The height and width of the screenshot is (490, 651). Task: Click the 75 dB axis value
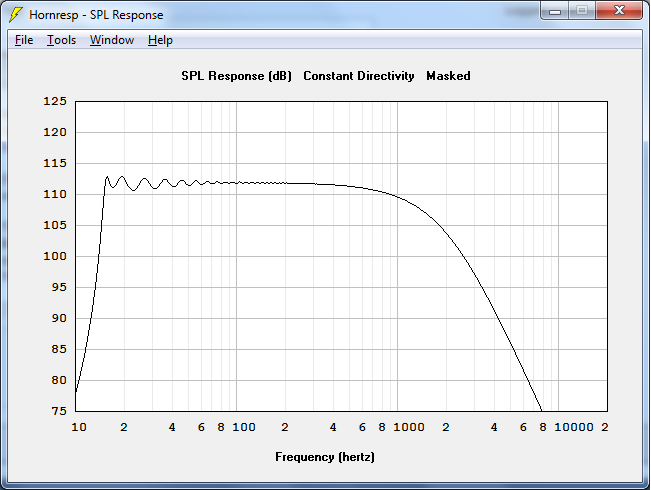pos(59,411)
